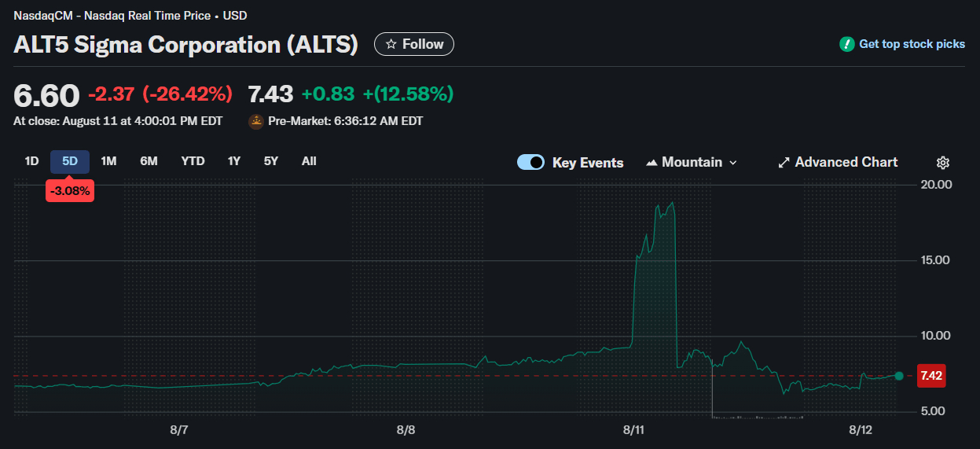The height and width of the screenshot is (449, 980).
Task: Click the 7.42 price label on axis
Action: (930, 376)
